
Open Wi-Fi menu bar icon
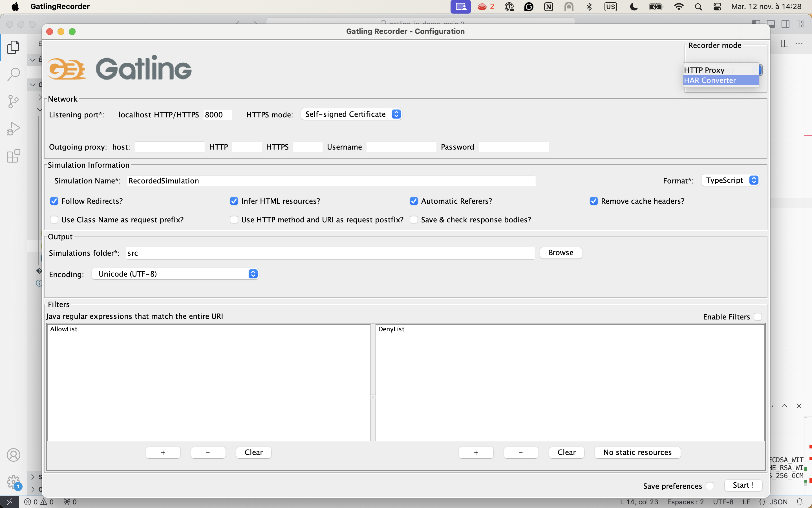click(679, 7)
